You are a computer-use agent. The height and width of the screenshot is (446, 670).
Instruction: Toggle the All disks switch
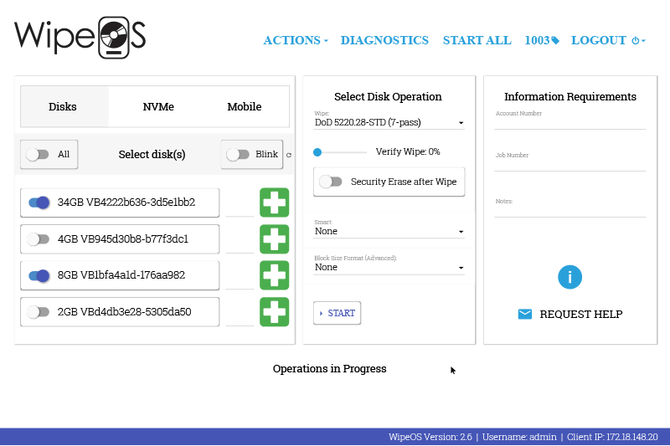[38, 154]
